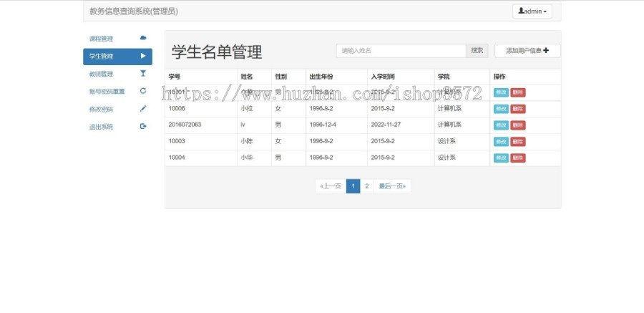
Task: Click the glass icon beside 教师管理
Action: click(143, 73)
